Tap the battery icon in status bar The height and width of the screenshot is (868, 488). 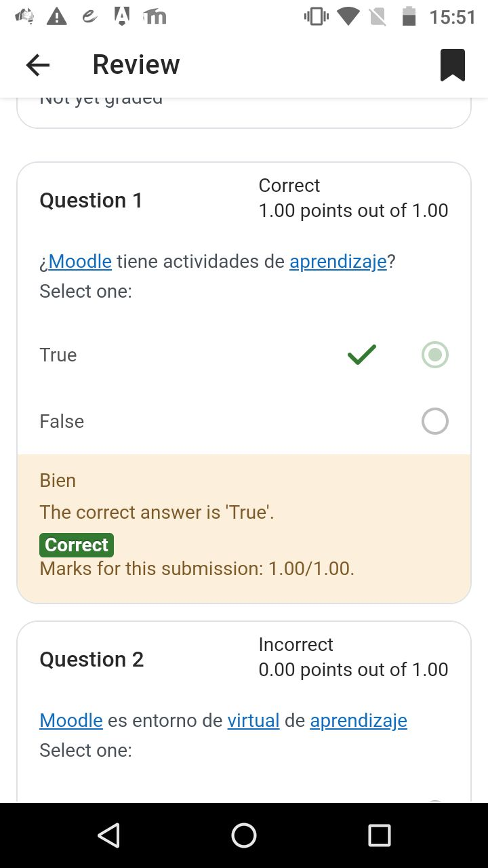(x=409, y=16)
